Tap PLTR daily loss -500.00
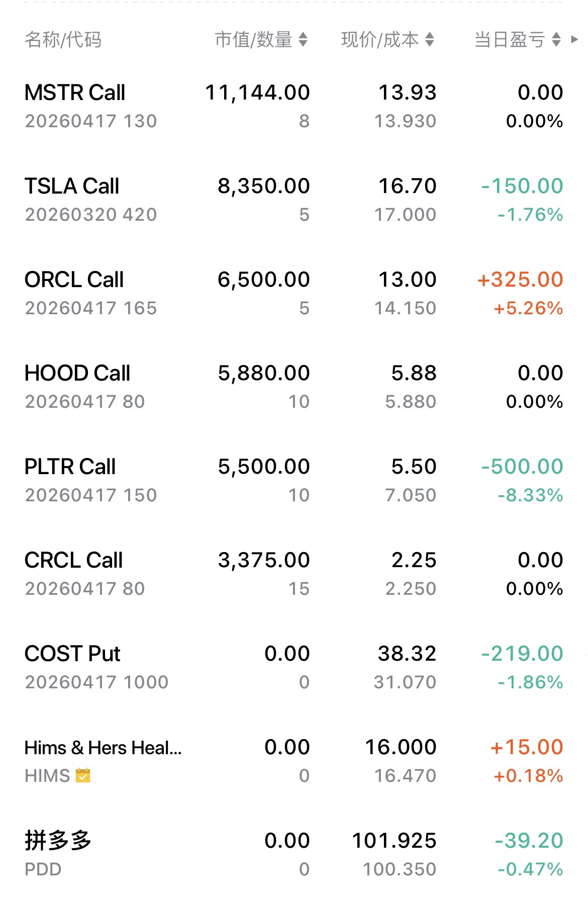The width and height of the screenshot is (588, 898). [x=522, y=467]
